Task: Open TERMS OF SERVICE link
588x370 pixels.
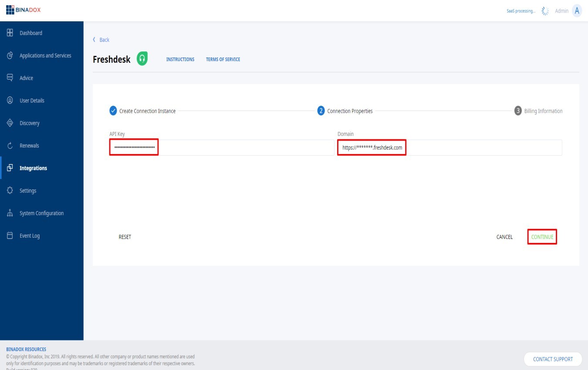Action: pyautogui.click(x=223, y=59)
